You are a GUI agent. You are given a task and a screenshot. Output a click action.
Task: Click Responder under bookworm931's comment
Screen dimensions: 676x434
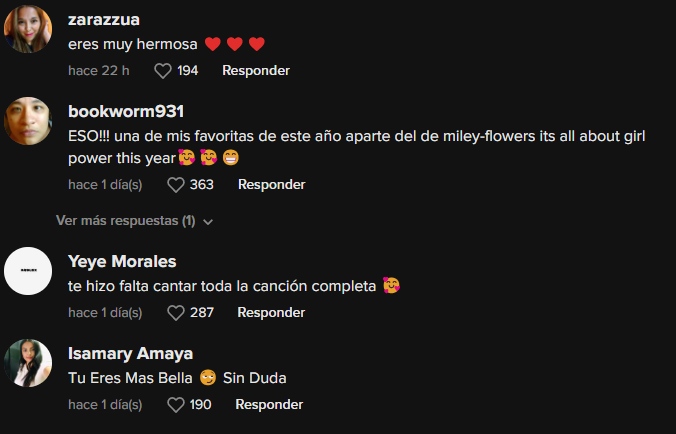(272, 184)
